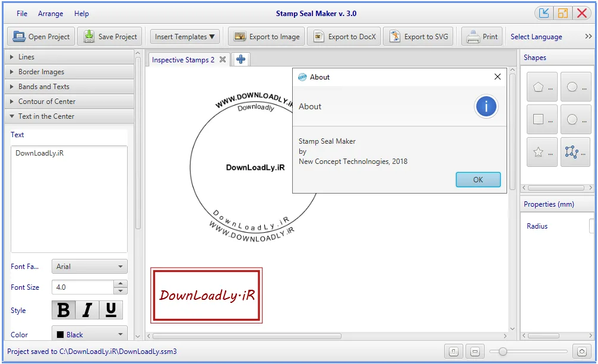Expand the Contour of Center section
The height and width of the screenshot is (364, 598).
pyautogui.click(x=69, y=102)
